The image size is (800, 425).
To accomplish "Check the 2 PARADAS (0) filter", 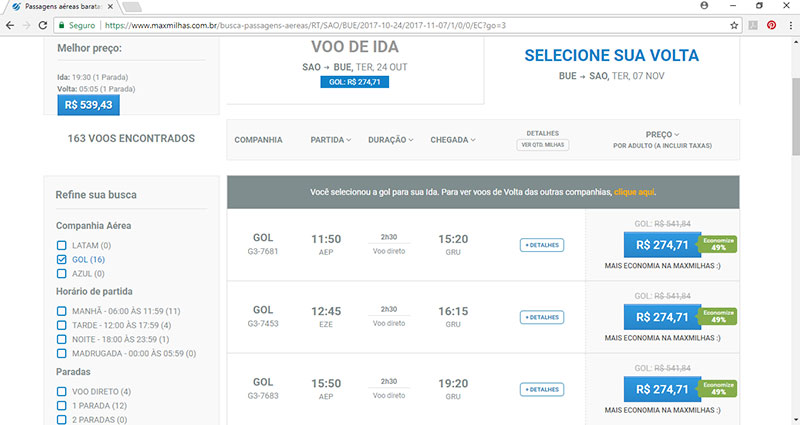I will 62,420.
